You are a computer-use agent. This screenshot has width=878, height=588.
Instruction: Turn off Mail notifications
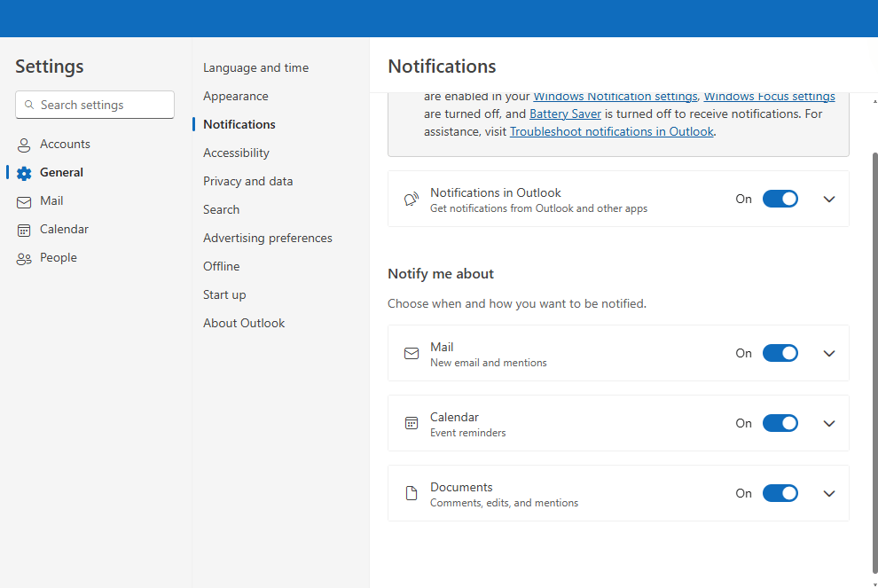[780, 352]
